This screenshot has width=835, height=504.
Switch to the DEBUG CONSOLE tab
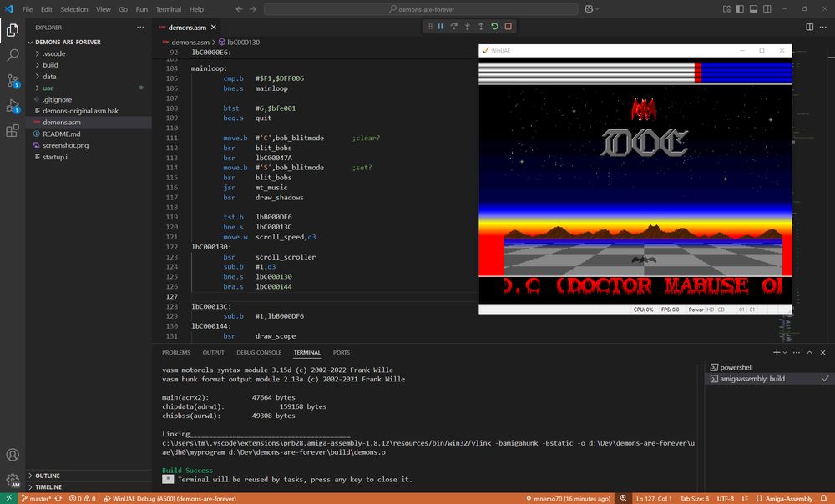coord(259,352)
